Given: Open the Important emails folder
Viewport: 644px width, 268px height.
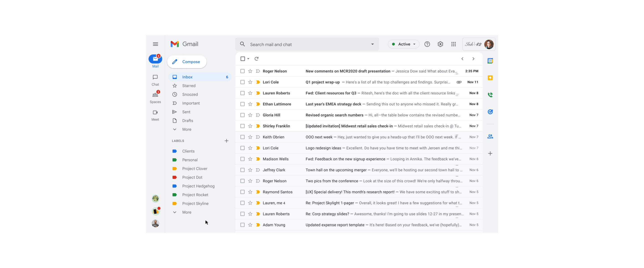Looking at the screenshot, I should (x=191, y=103).
